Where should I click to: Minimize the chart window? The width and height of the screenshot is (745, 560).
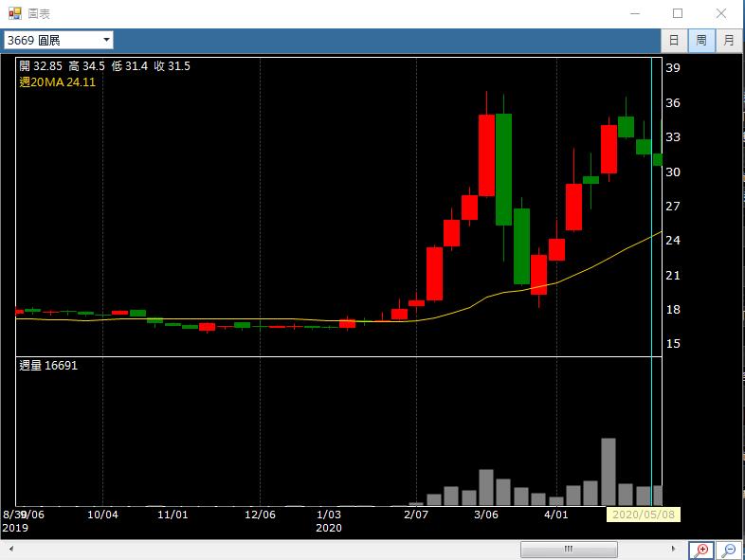click(x=633, y=13)
